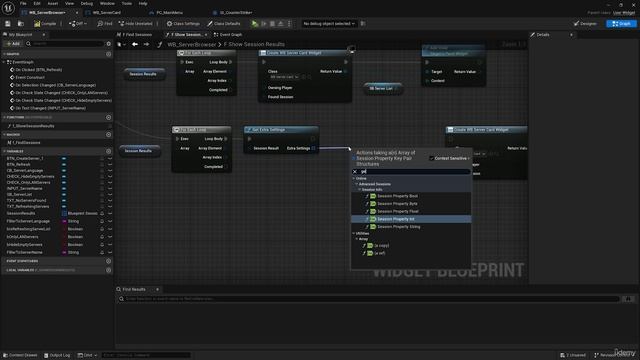Toggle Context Sensitive checkbox

(431, 158)
